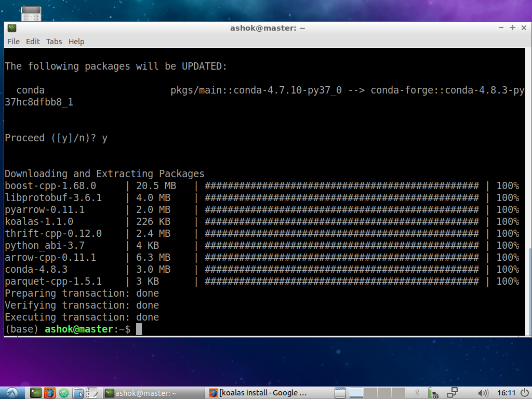Maximize the terminal window
The image size is (532, 399).
(x=513, y=28)
